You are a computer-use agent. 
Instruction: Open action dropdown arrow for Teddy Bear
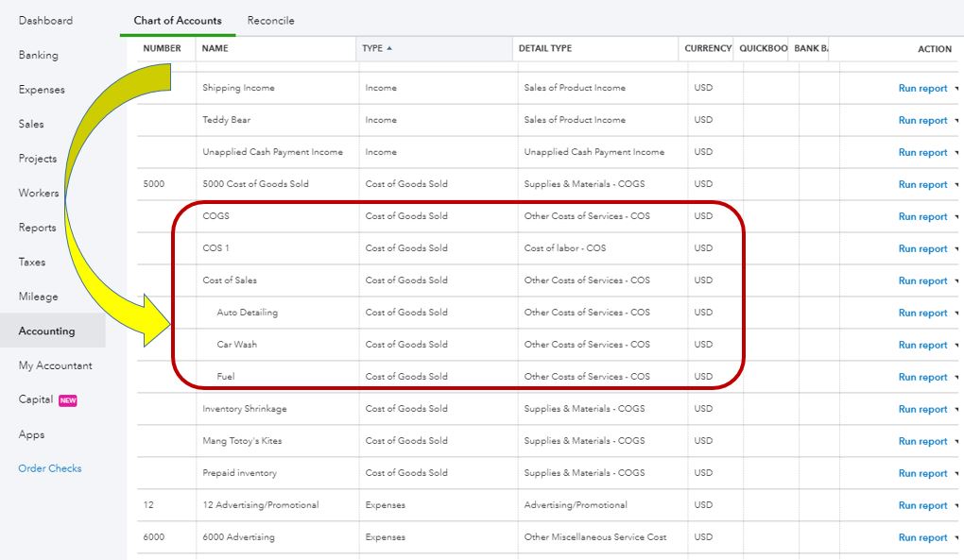coord(956,121)
